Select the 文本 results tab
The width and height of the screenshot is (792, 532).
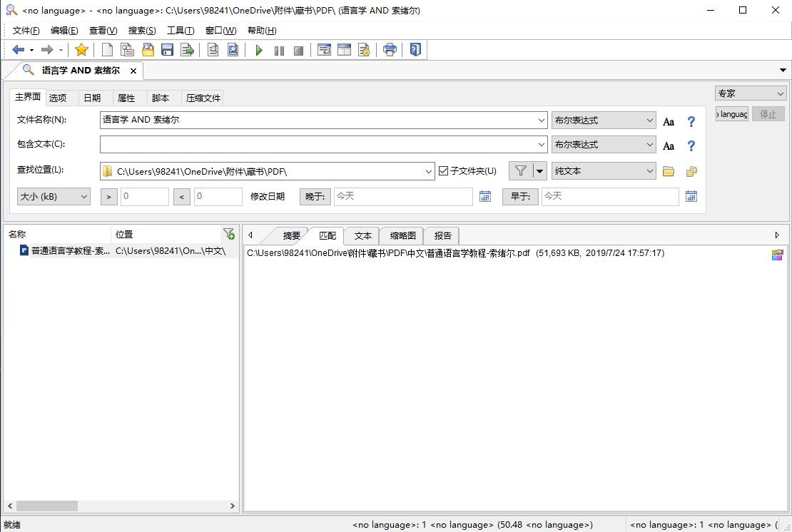coord(363,235)
